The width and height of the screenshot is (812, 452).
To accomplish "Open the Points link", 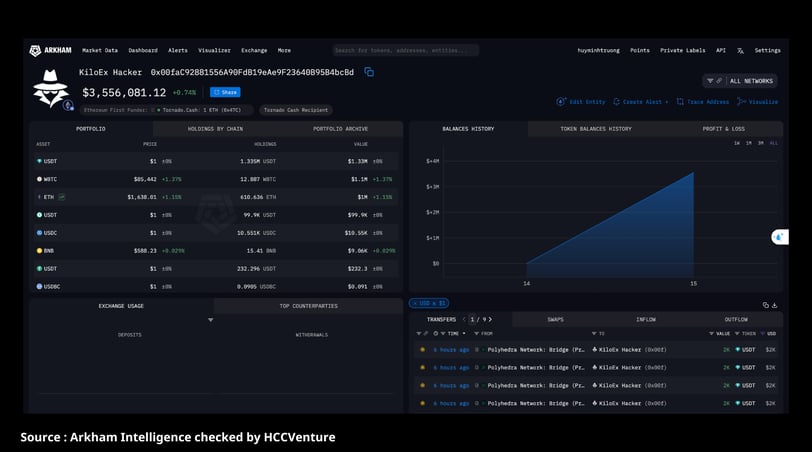I will pos(640,50).
